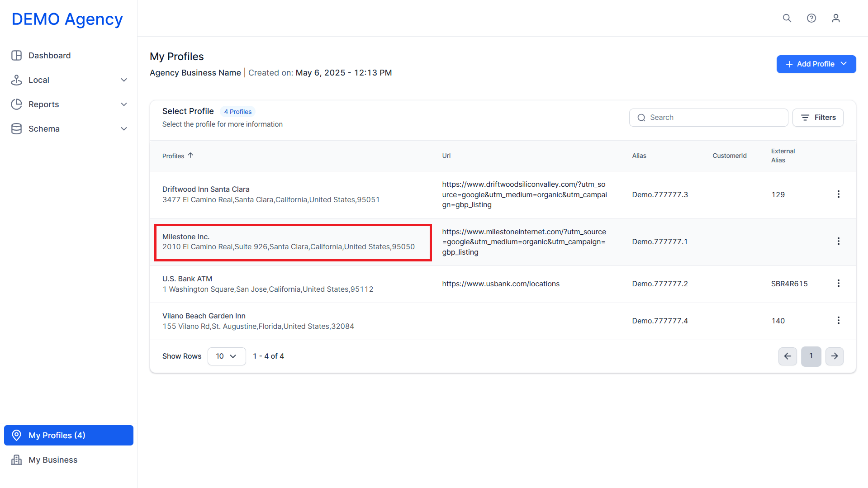
Task: Focus the profile Search field
Action: click(x=708, y=118)
